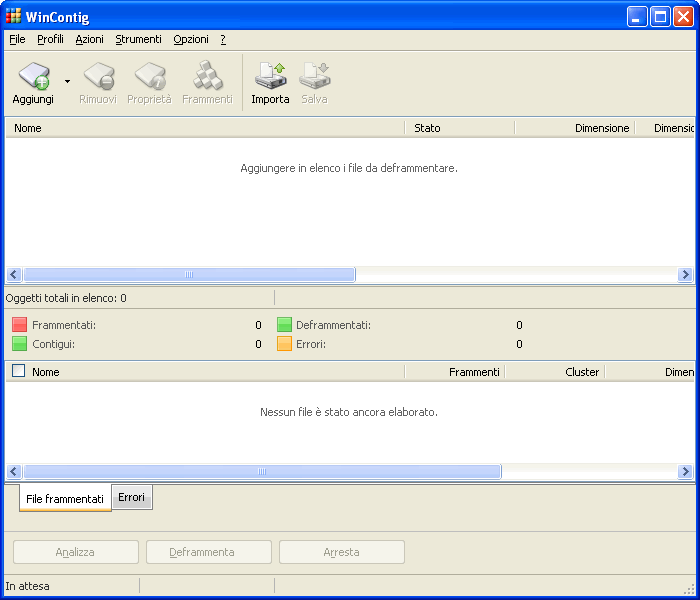Screen dimensions: 700x600
Task: Select the File frammentati tab
Action: pyautogui.click(x=65, y=498)
